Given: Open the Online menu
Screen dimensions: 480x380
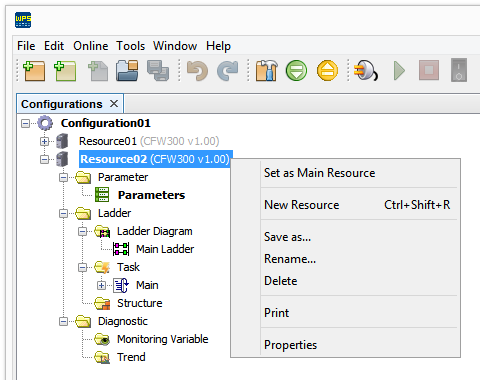Looking at the screenshot, I should pos(91,46).
